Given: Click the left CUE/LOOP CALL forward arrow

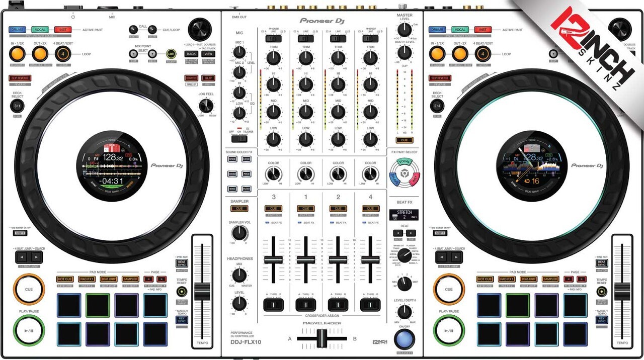Looking at the screenshot, I should [x=152, y=30].
